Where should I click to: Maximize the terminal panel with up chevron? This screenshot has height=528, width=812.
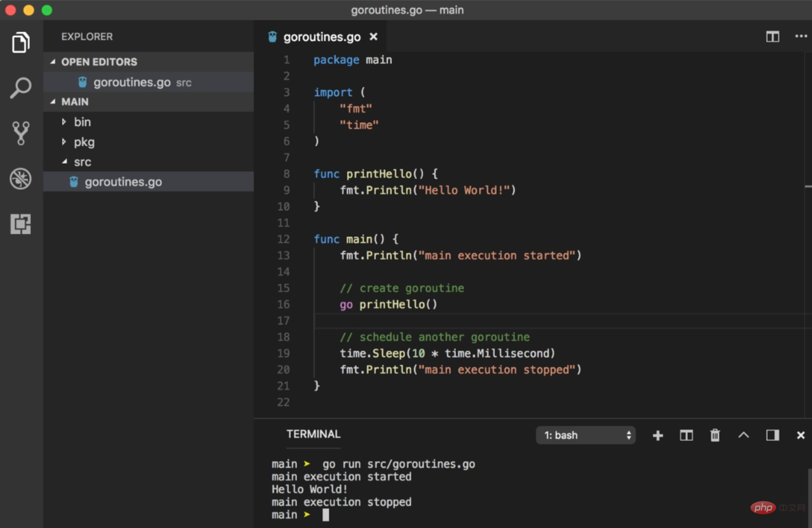point(743,436)
